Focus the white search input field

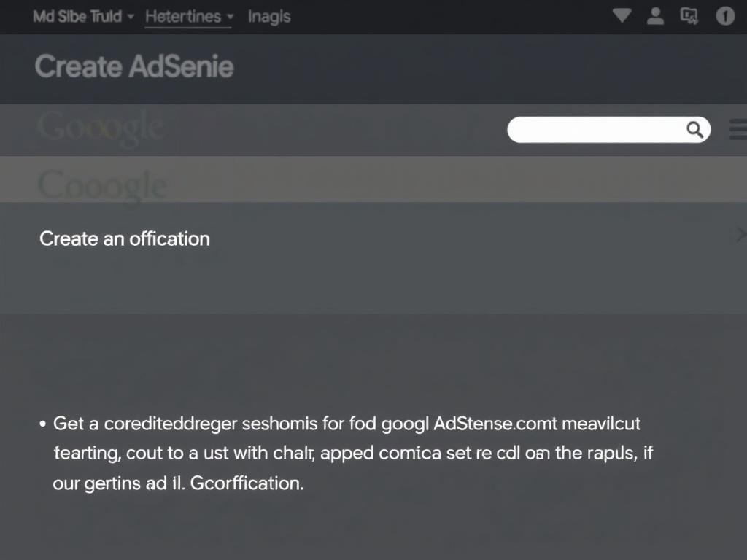point(595,130)
